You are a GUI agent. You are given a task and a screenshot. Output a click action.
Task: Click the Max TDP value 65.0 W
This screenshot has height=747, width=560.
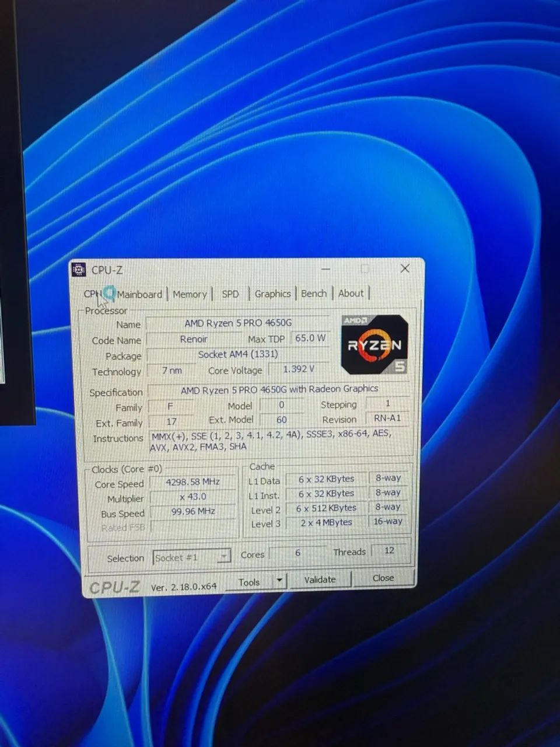point(310,338)
